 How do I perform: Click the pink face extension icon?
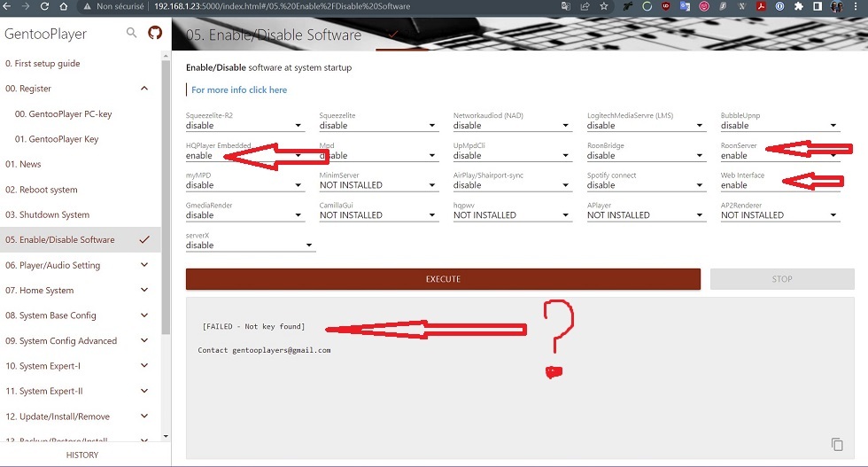coord(704,6)
